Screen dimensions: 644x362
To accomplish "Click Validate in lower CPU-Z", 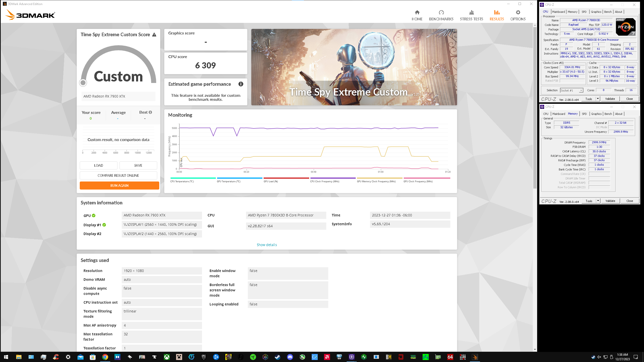I will 610,201.
